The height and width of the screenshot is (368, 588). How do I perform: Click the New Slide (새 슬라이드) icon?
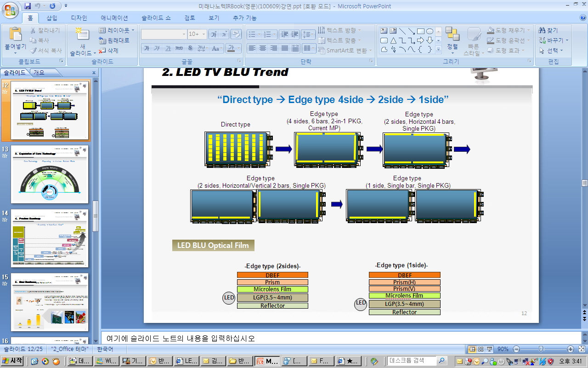point(82,34)
